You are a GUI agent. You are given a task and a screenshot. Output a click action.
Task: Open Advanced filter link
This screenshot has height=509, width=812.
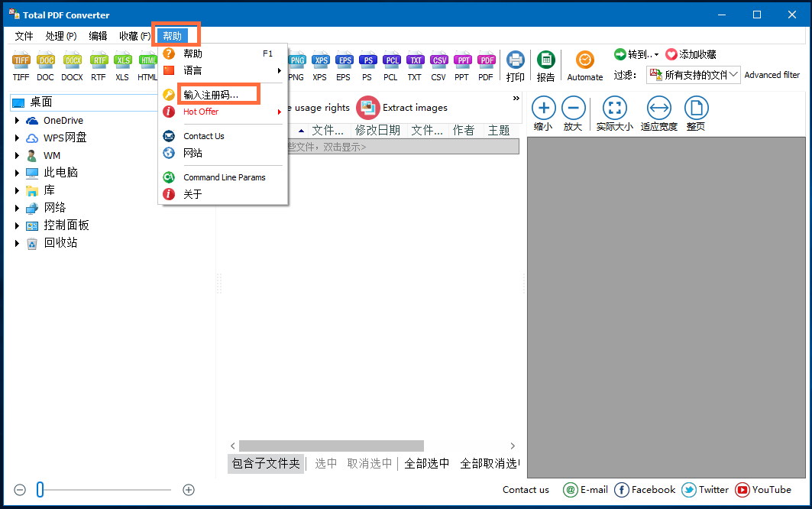[x=772, y=75]
